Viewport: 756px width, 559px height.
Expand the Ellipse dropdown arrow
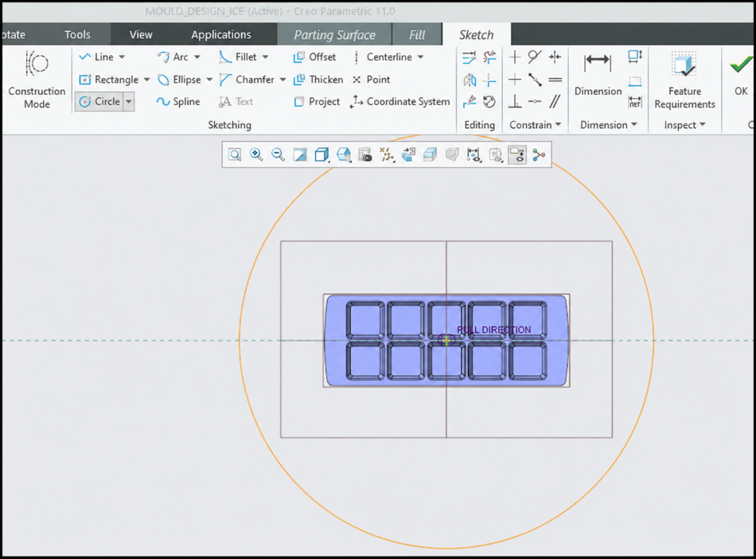[209, 80]
